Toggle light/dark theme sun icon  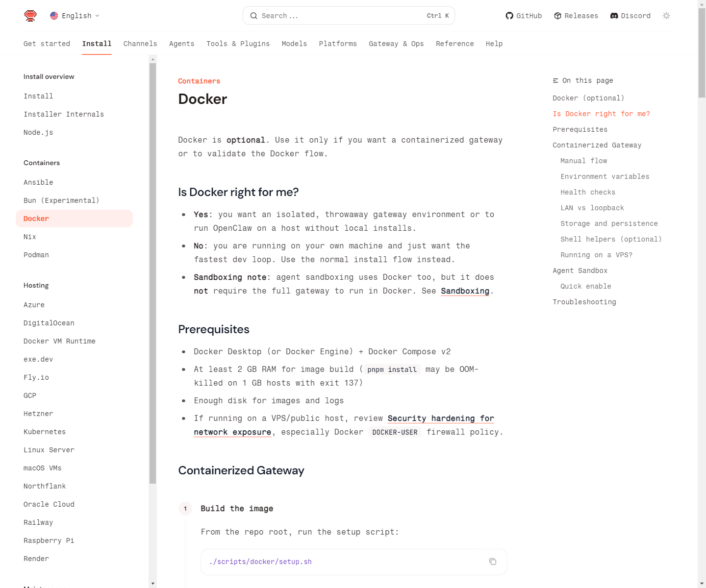[x=666, y=16]
